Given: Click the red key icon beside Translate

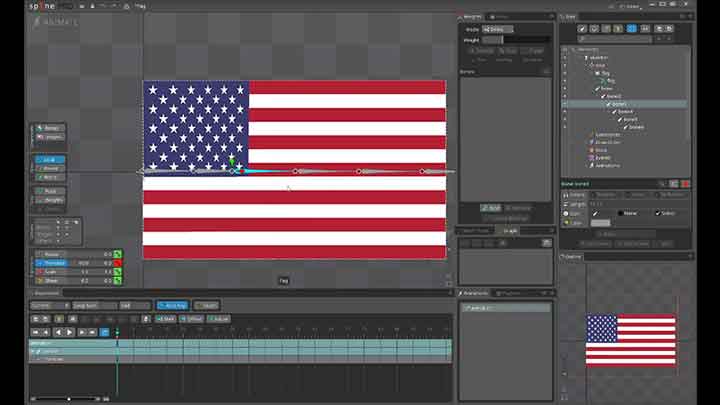Looking at the screenshot, I should [117, 264].
